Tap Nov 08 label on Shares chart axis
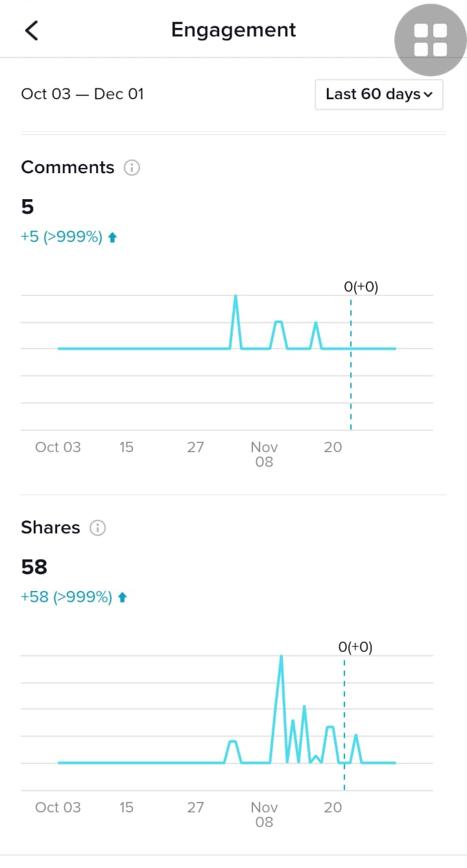This screenshot has width=467, height=868. tap(264, 815)
